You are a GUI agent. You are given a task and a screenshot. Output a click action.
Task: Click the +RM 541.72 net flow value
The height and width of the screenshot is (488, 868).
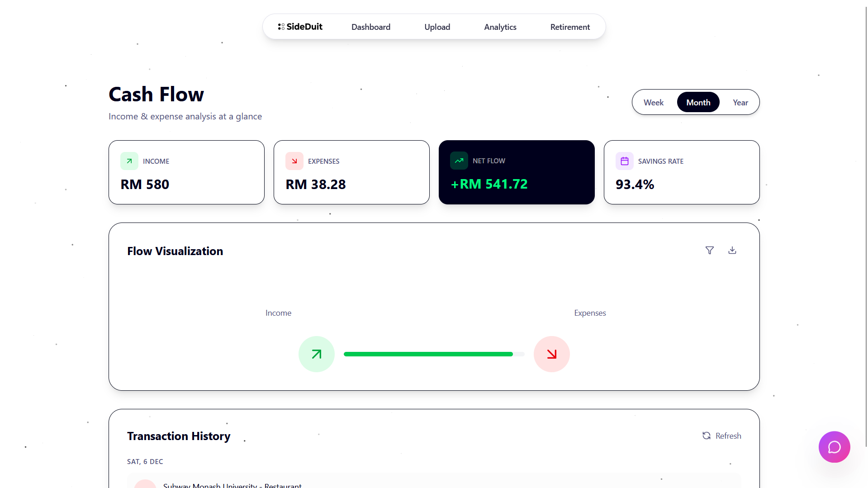click(489, 184)
